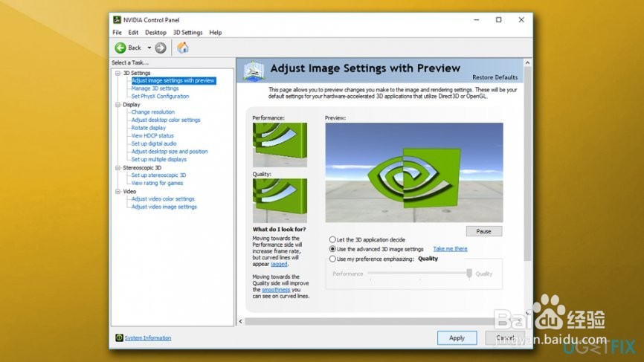Collapse the Video tree node
This screenshot has width=644, height=362.
tap(118, 191)
